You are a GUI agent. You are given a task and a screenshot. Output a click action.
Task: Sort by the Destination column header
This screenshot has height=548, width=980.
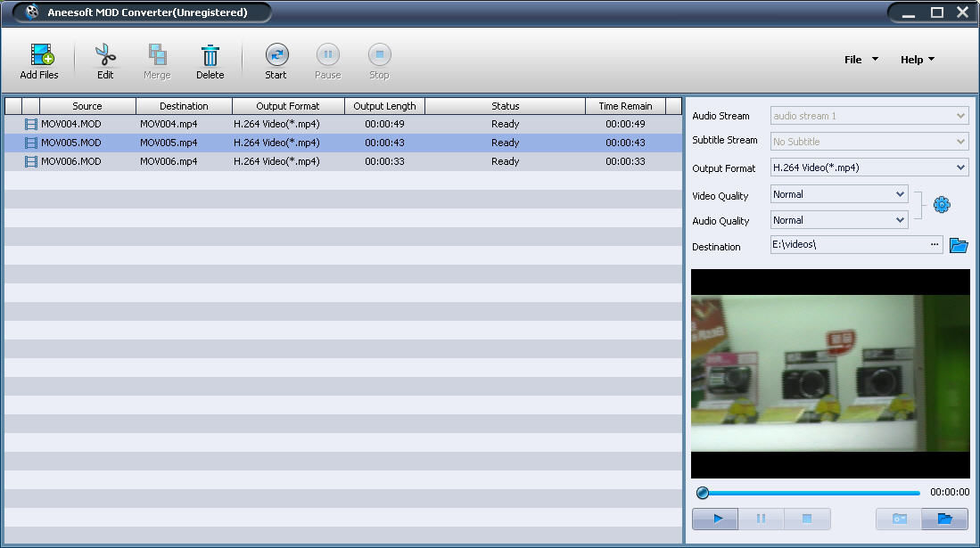(184, 106)
